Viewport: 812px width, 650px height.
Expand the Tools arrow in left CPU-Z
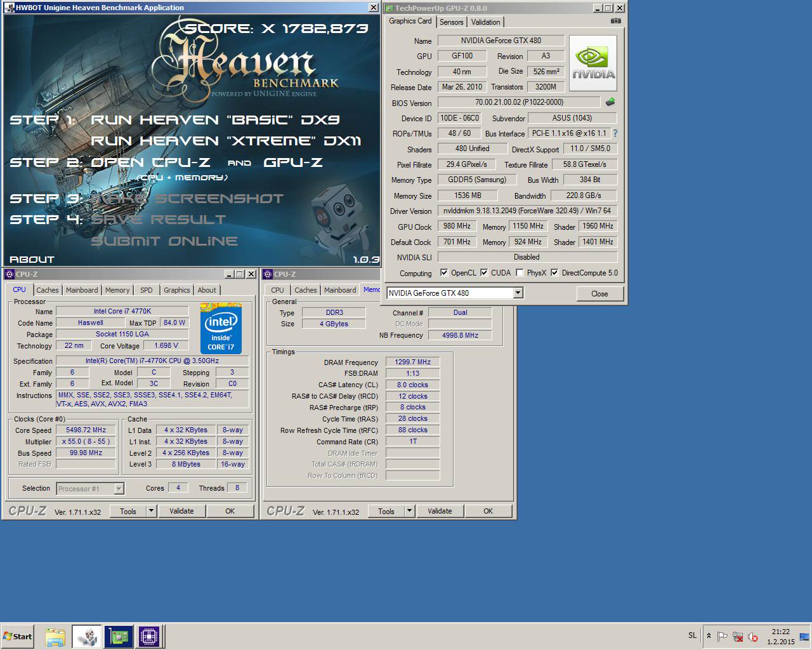point(151,510)
